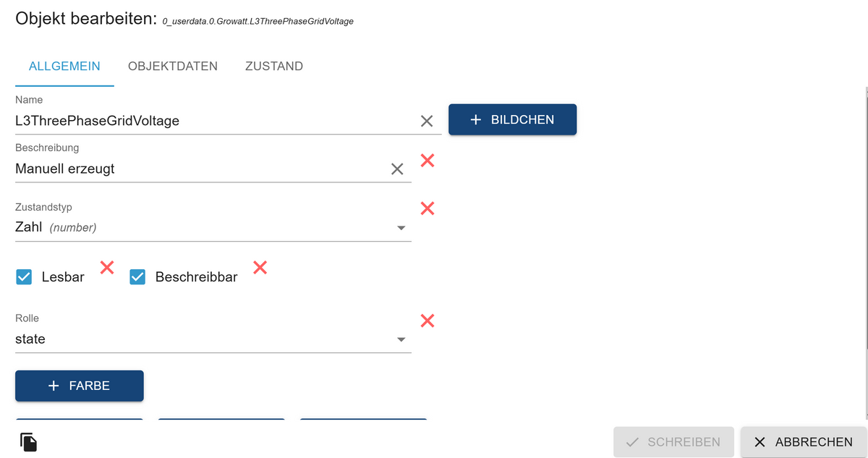
Task: Expand the Rolle dropdown arrow
Action: [401, 339]
